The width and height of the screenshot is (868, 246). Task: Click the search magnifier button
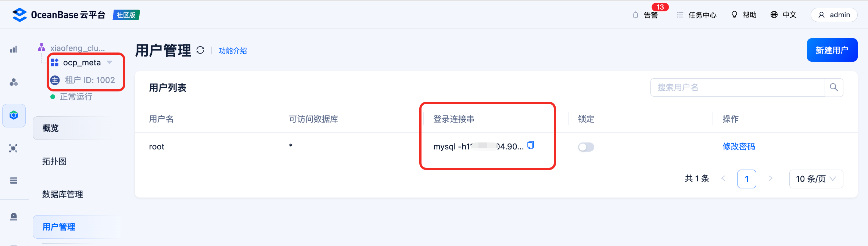(x=834, y=87)
